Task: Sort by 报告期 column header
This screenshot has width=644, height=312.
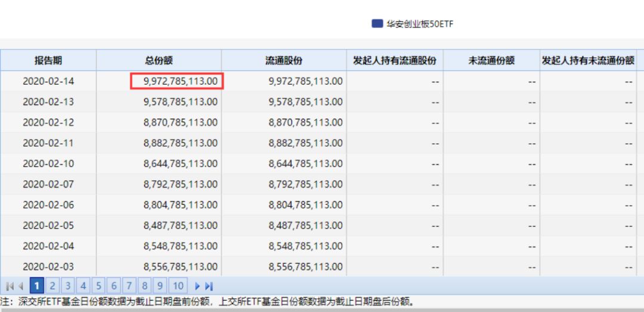Action: click(x=48, y=60)
